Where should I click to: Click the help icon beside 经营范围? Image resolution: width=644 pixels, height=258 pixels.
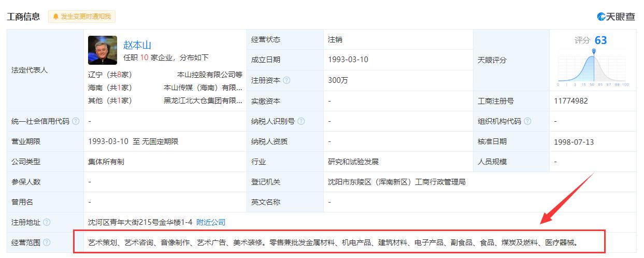[x=47, y=242]
